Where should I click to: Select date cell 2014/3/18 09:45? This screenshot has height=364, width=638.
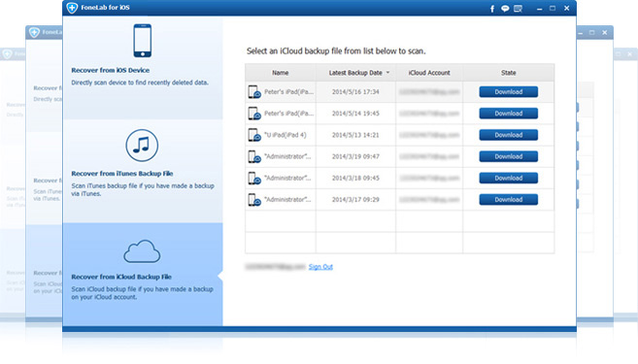coord(355,179)
